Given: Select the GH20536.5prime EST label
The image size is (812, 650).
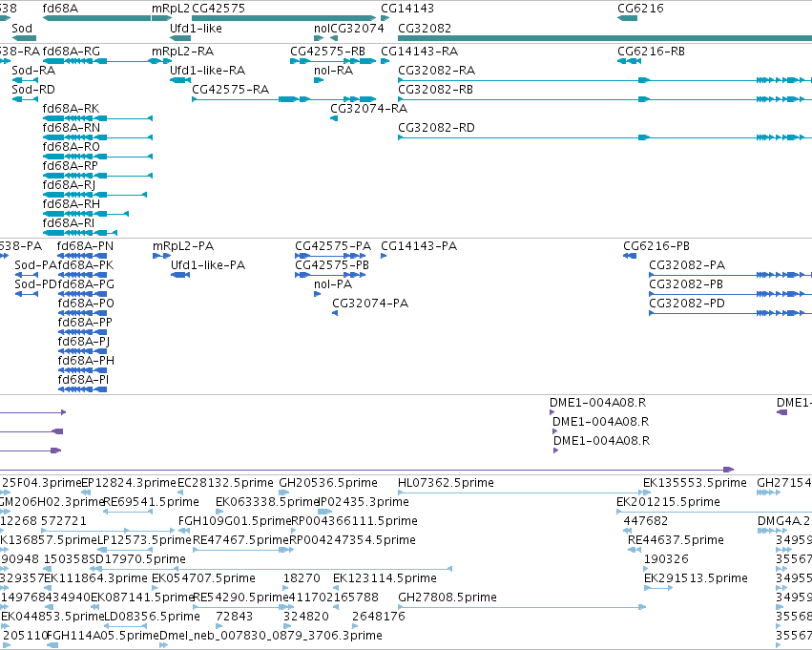Looking at the screenshot, I should [328, 483].
